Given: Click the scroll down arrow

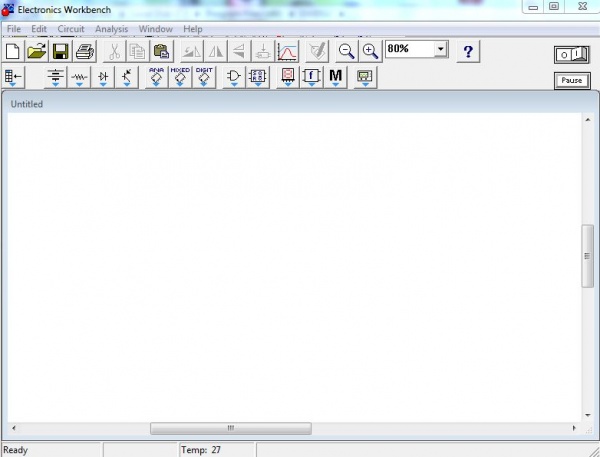Looking at the screenshot, I should (588, 415).
